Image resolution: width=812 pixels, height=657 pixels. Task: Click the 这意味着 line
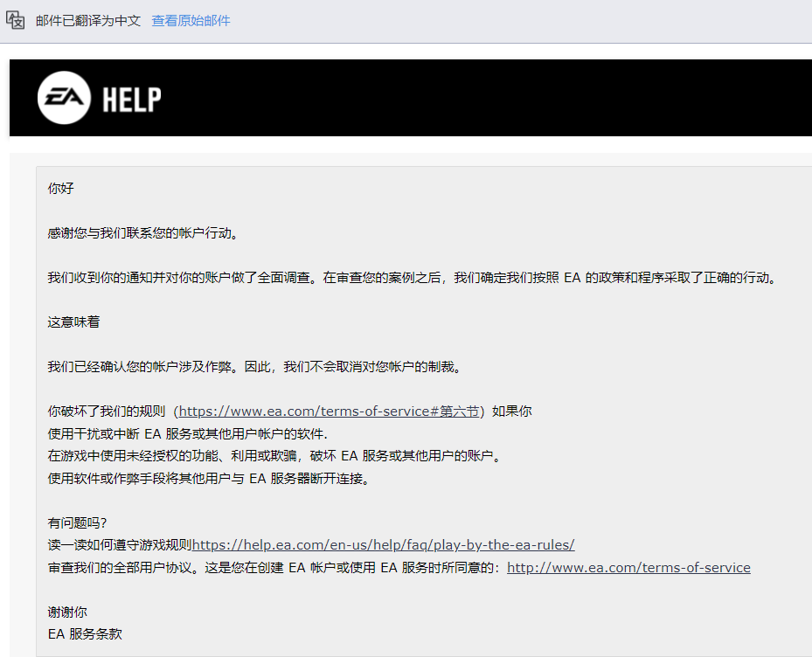[x=74, y=322]
